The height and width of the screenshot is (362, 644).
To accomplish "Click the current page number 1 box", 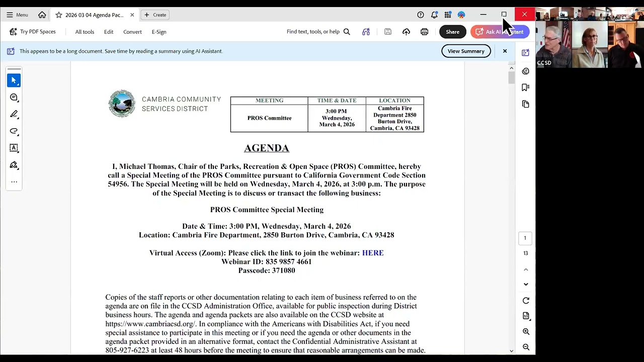I will [x=525, y=238].
